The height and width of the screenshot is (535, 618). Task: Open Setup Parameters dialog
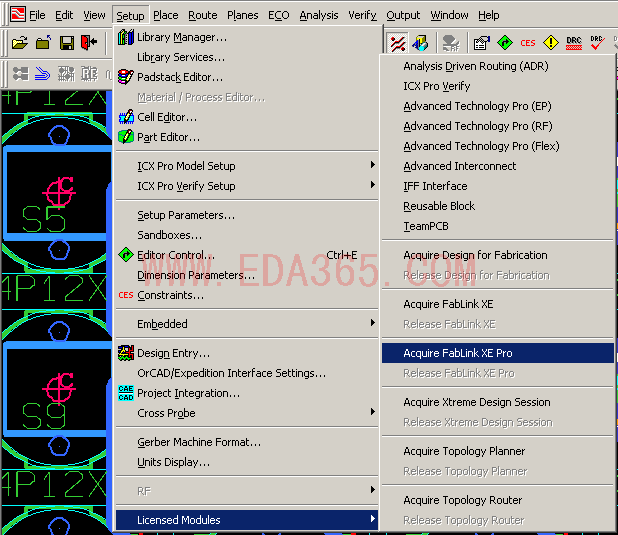[x=247, y=215]
